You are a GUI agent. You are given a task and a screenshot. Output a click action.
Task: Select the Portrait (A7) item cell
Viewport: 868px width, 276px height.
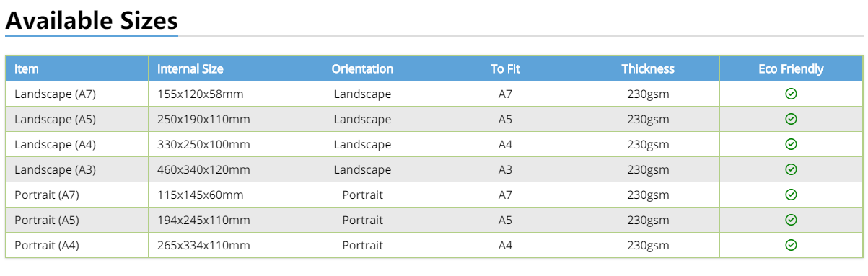point(77,195)
